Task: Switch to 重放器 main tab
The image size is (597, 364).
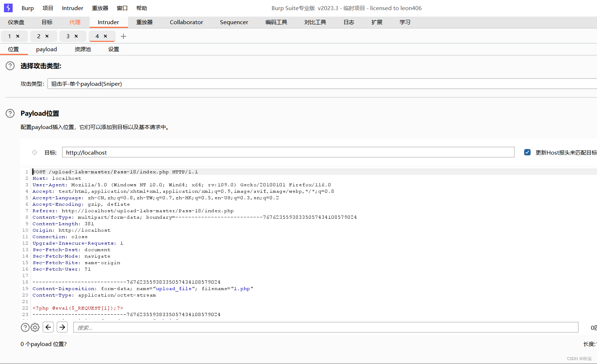Action: point(144,22)
